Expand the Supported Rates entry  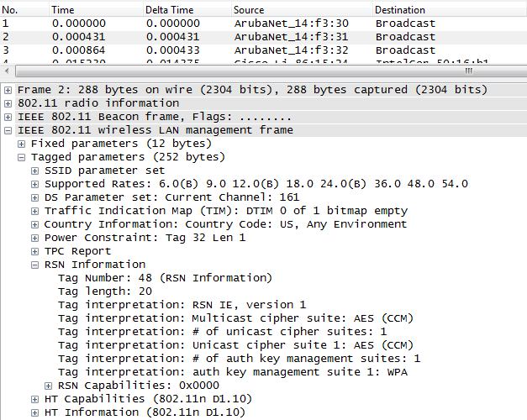(35, 184)
